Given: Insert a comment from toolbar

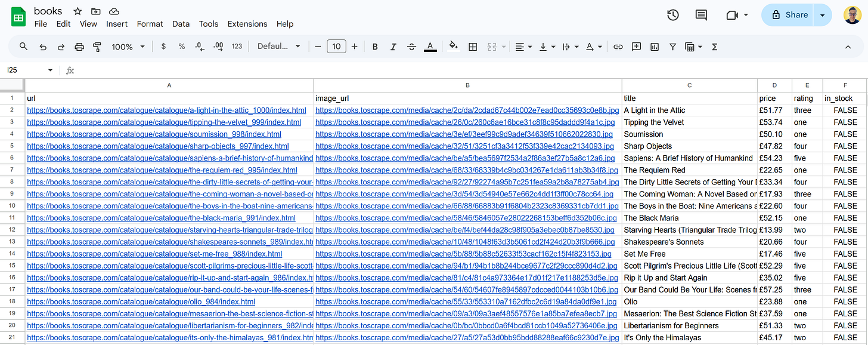Looking at the screenshot, I should tap(636, 47).
